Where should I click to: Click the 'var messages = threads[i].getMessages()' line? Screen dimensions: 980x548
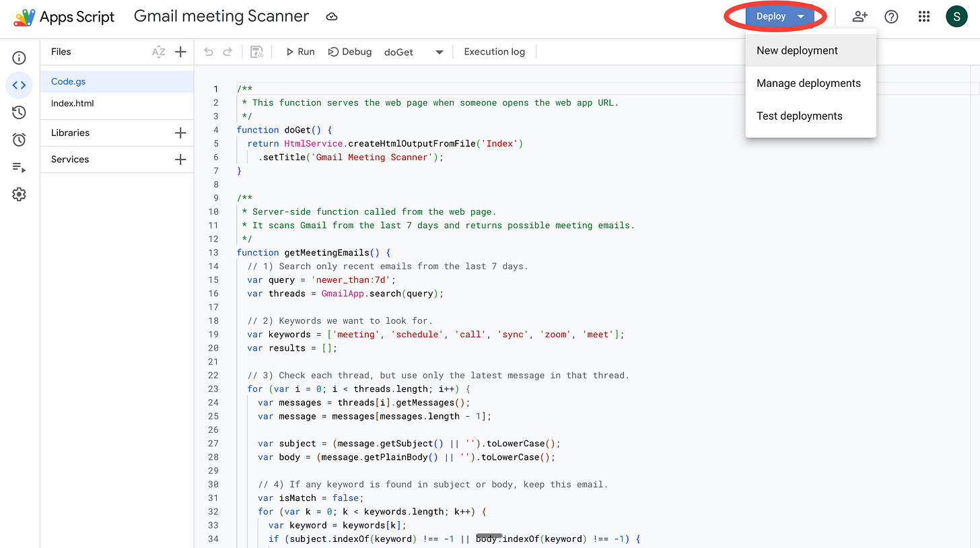[x=363, y=403]
